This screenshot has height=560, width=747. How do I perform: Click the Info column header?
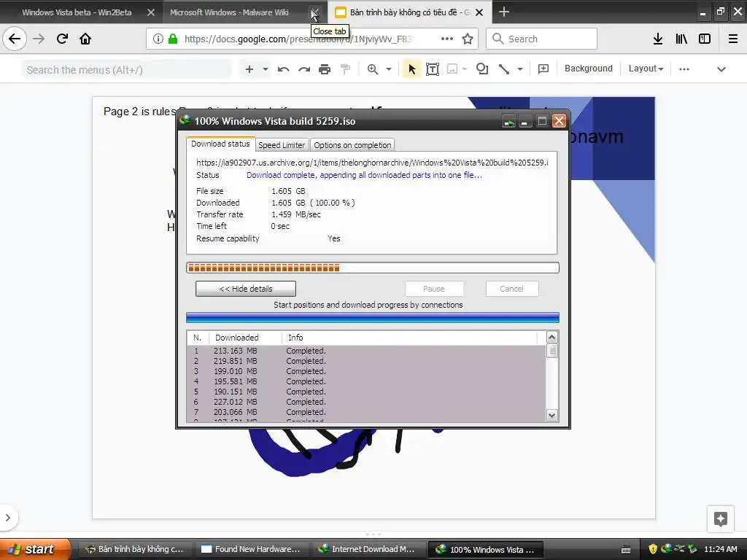click(x=410, y=338)
